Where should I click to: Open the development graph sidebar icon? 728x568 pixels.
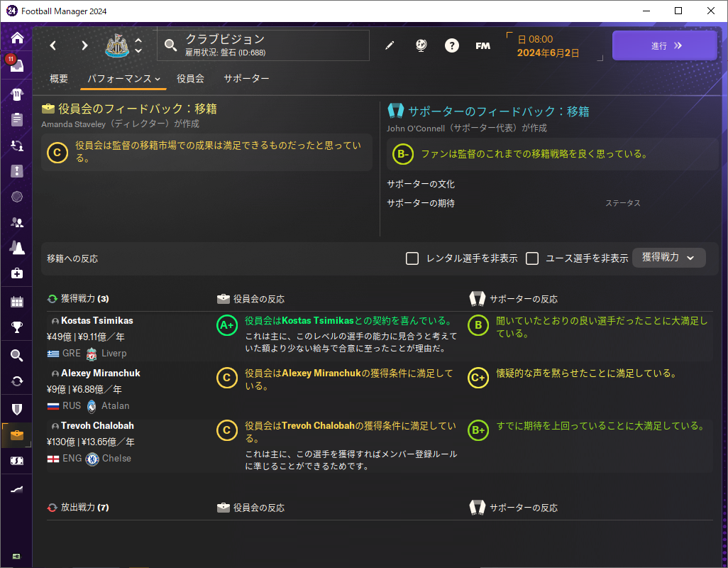click(17, 489)
